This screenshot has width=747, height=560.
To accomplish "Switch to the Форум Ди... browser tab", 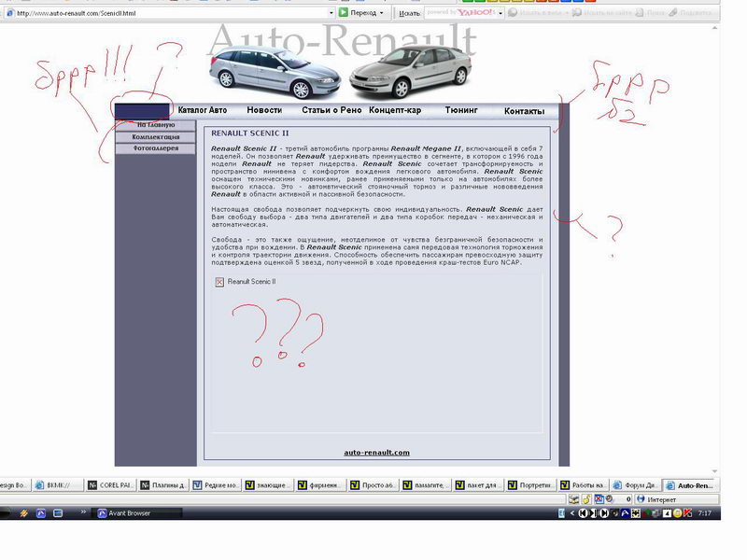I will click(635, 485).
